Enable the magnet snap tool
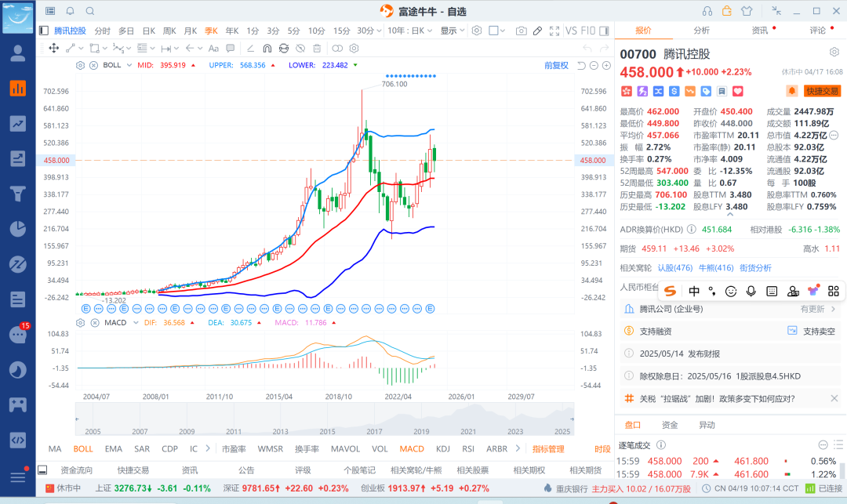 (267, 48)
